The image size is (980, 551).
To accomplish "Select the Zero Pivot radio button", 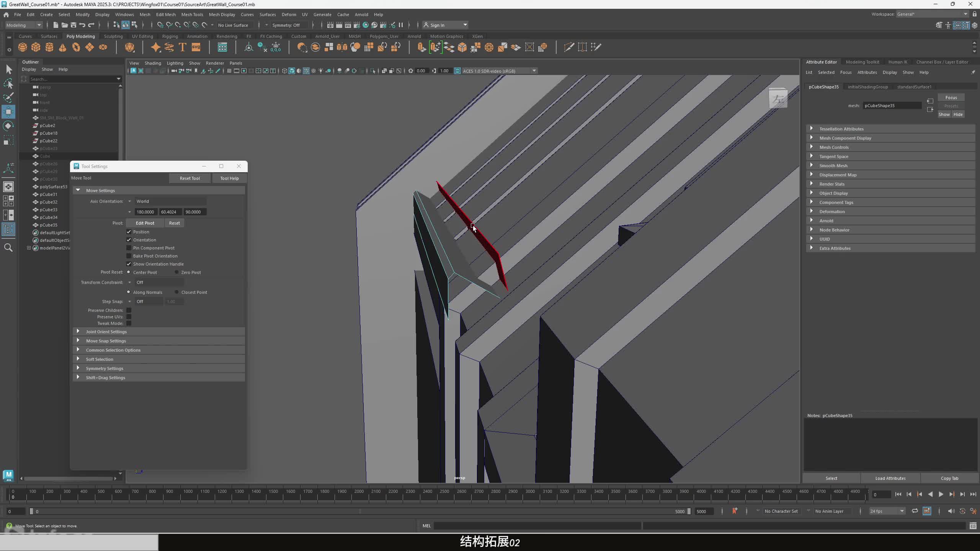I will click(x=176, y=272).
